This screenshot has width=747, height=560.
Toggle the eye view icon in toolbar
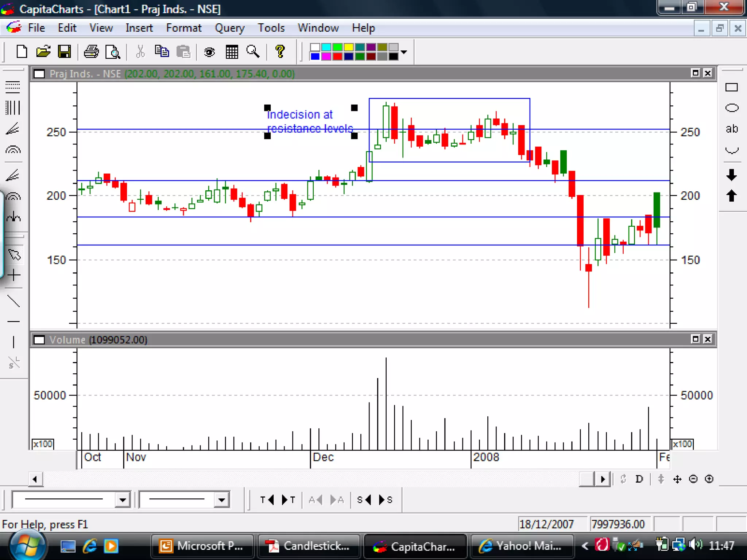209,52
